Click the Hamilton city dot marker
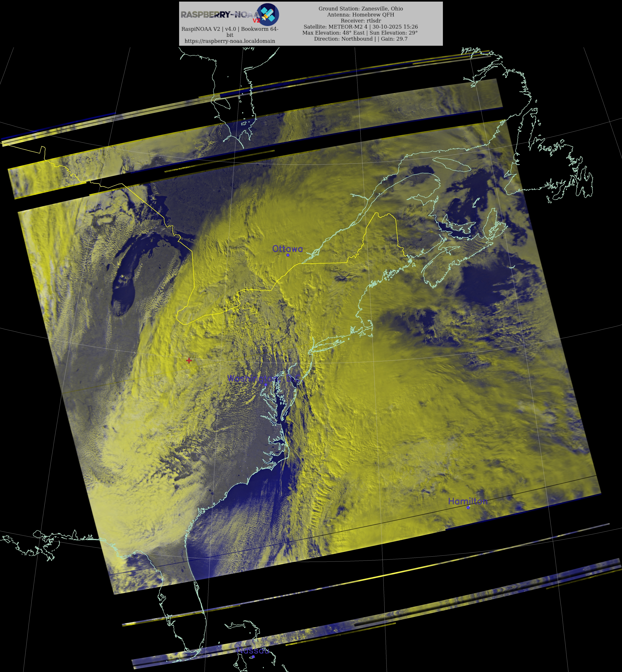 pyautogui.click(x=468, y=507)
